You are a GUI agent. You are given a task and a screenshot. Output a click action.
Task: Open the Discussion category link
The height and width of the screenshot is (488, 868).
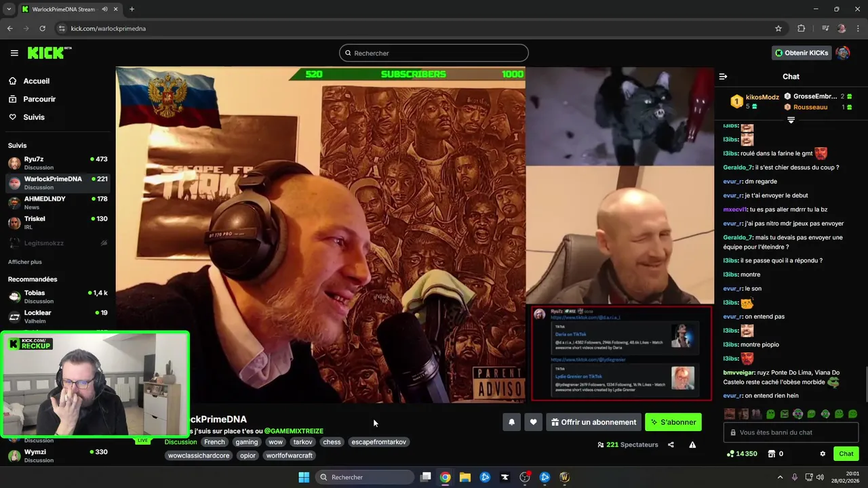coord(180,442)
